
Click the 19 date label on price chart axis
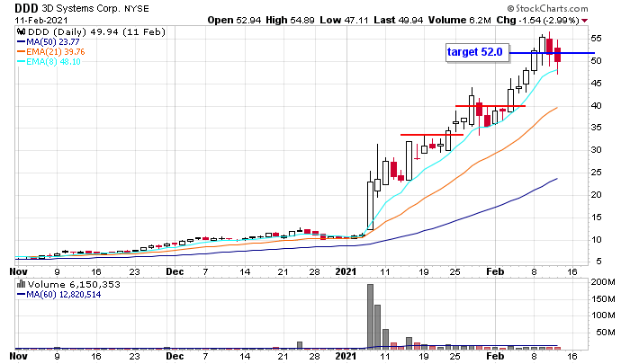click(x=424, y=271)
